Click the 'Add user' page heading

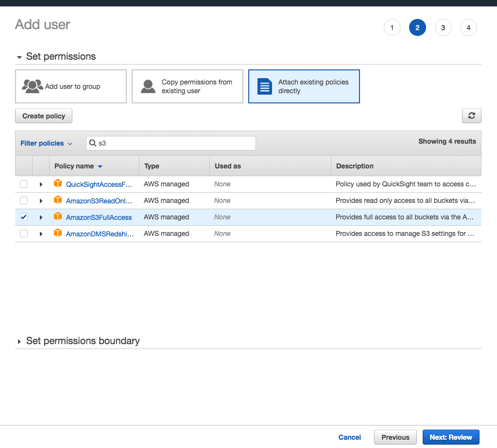[x=42, y=24]
